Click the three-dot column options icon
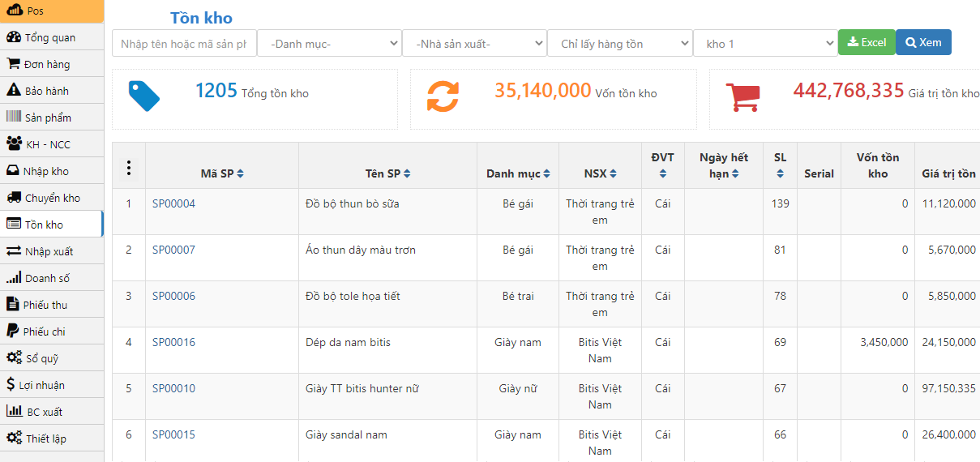This screenshot has width=980, height=462. pyautogui.click(x=128, y=168)
